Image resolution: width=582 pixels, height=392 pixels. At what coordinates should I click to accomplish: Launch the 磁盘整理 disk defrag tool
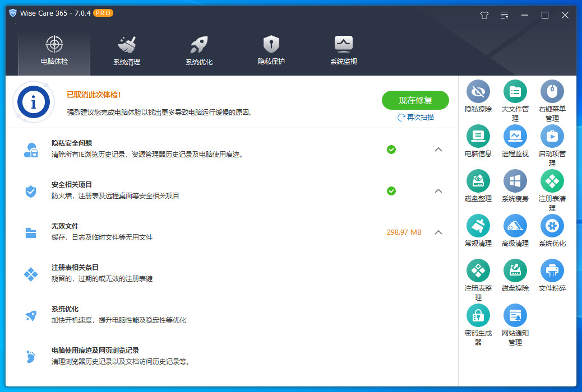(x=478, y=186)
